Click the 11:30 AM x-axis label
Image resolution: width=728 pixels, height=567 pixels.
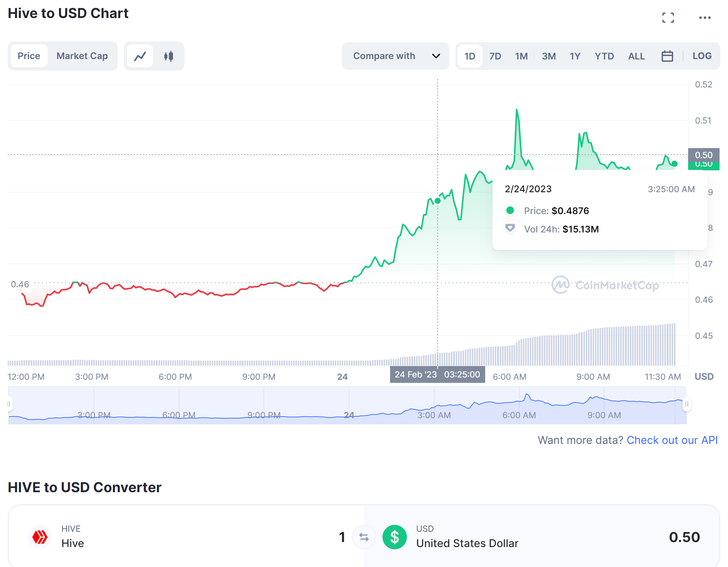[x=663, y=377]
